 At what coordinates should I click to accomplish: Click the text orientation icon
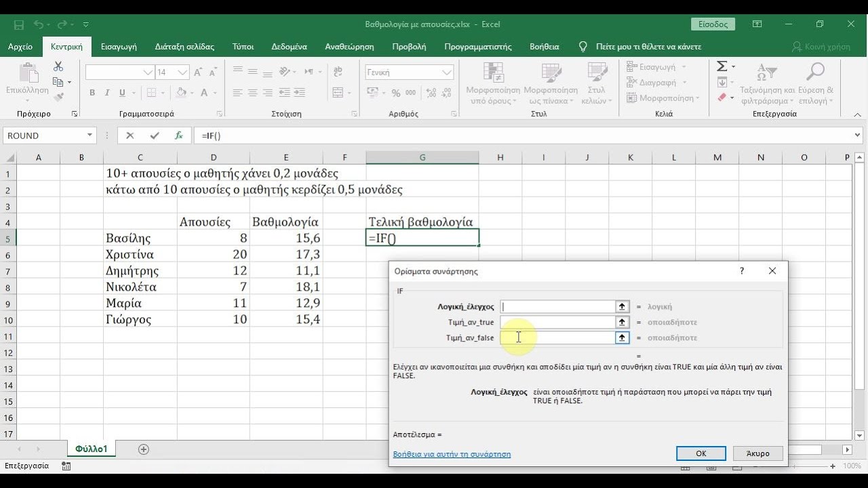(x=285, y=71)
